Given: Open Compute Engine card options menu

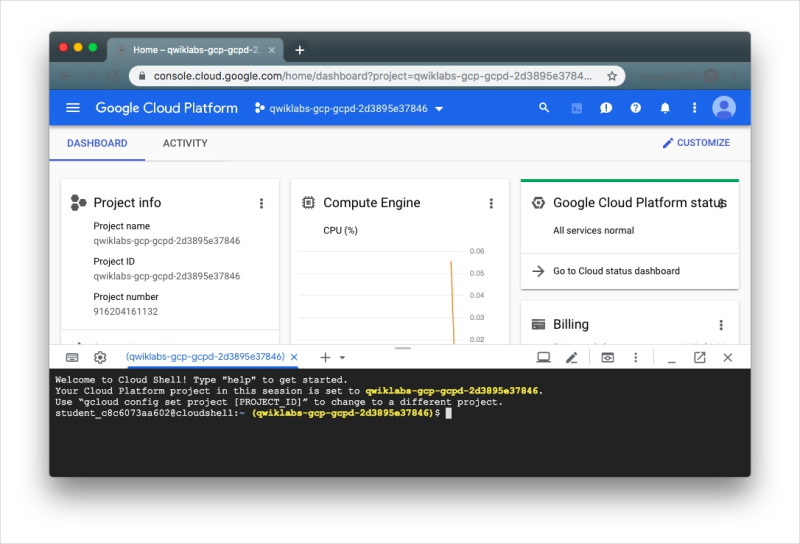Looking at the screenshot, I should point(491,203).
